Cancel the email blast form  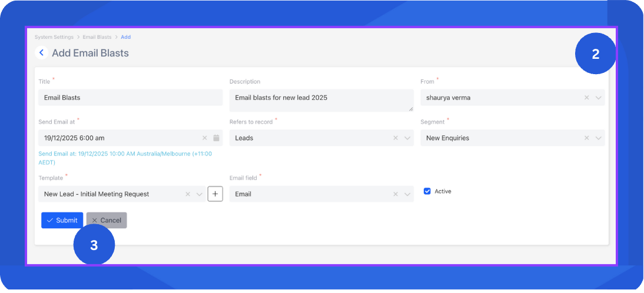coord(107,221)
